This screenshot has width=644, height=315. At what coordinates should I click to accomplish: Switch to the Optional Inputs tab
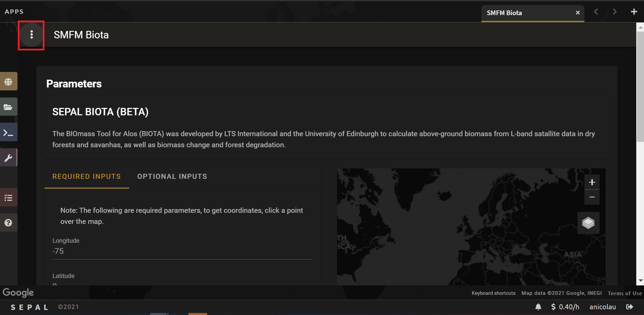tap(172, 176)
